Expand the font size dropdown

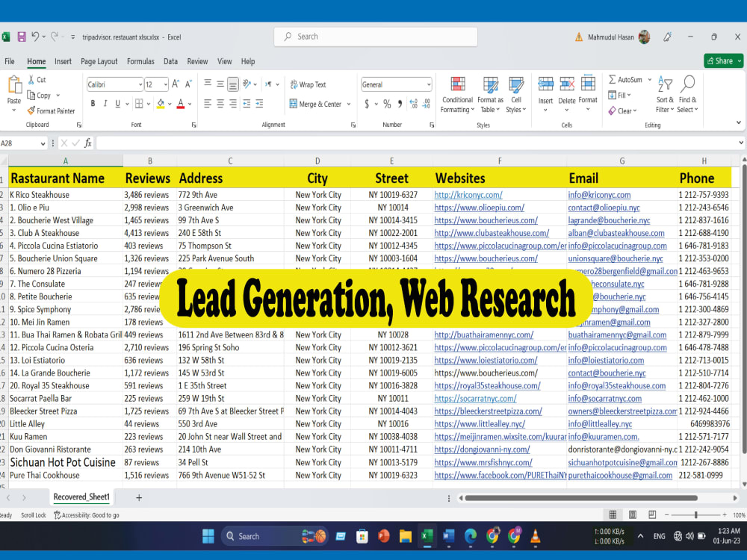click(165, 85)
